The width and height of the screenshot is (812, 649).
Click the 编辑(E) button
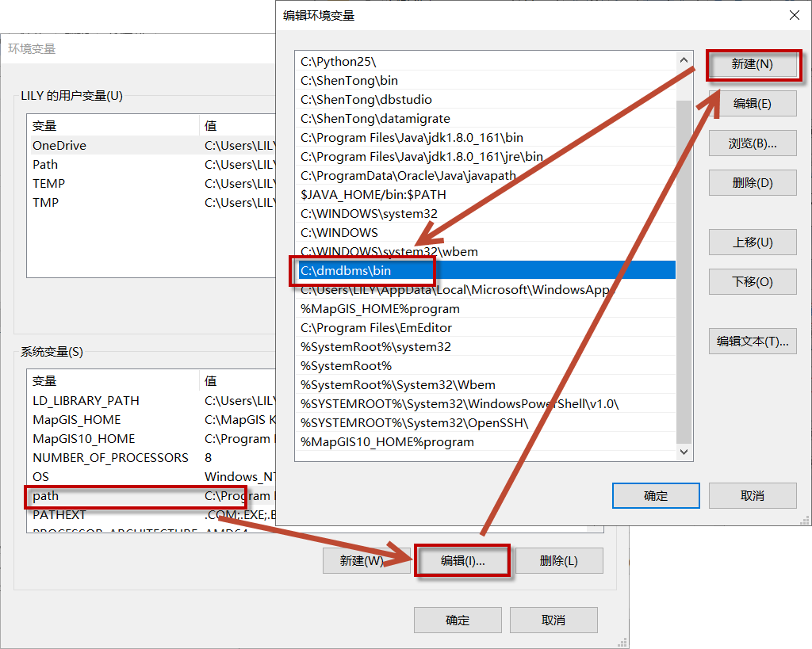[752, 104]
